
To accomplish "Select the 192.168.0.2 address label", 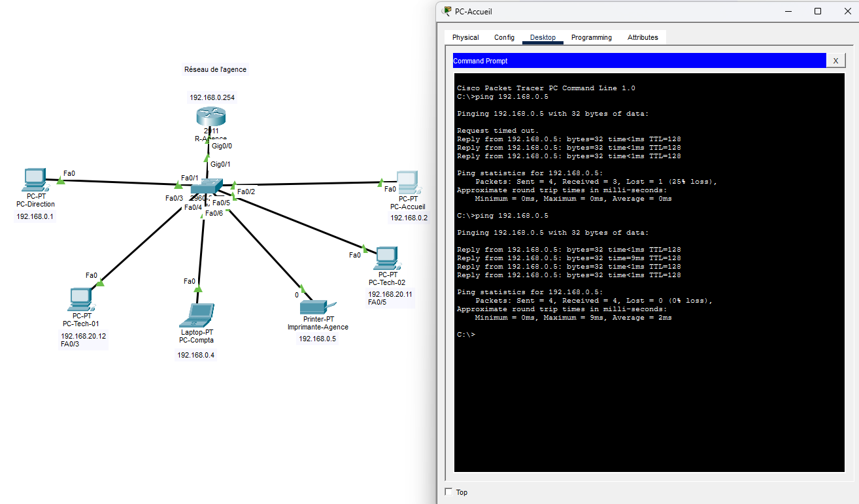I will [409, 218].
